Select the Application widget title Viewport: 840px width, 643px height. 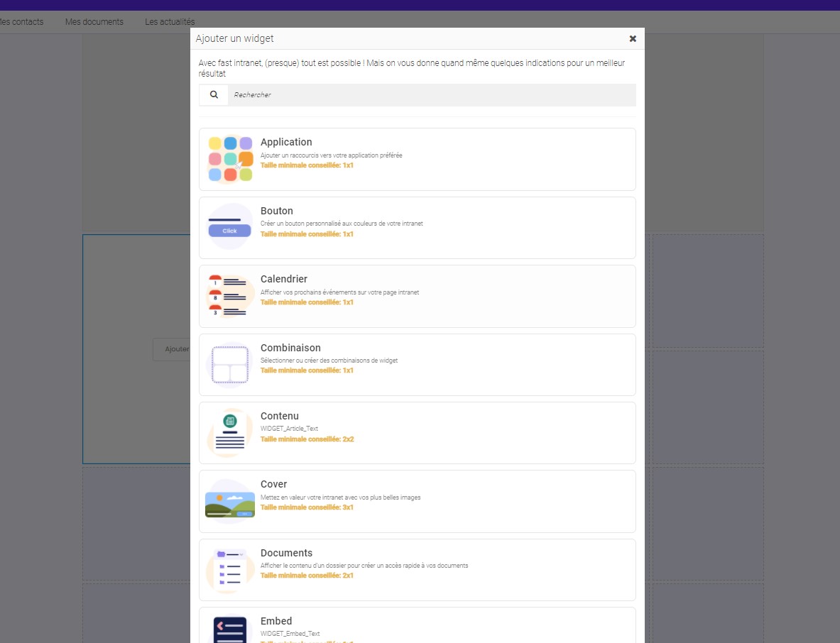(286, 142)
